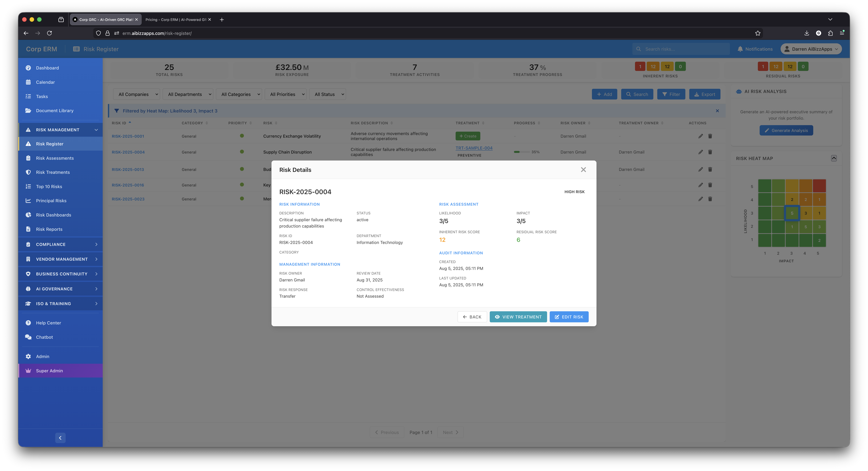
Task: Reload the page in the browser
Action: 50,33
